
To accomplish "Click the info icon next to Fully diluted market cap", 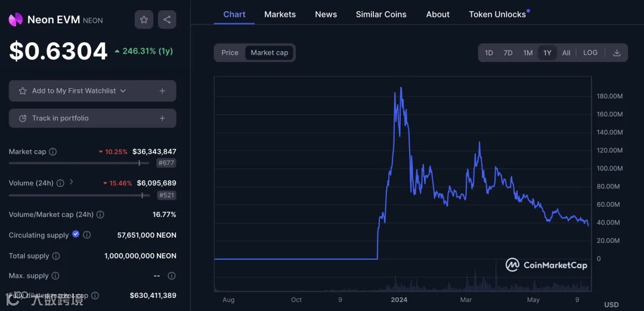I will (95, 296).
